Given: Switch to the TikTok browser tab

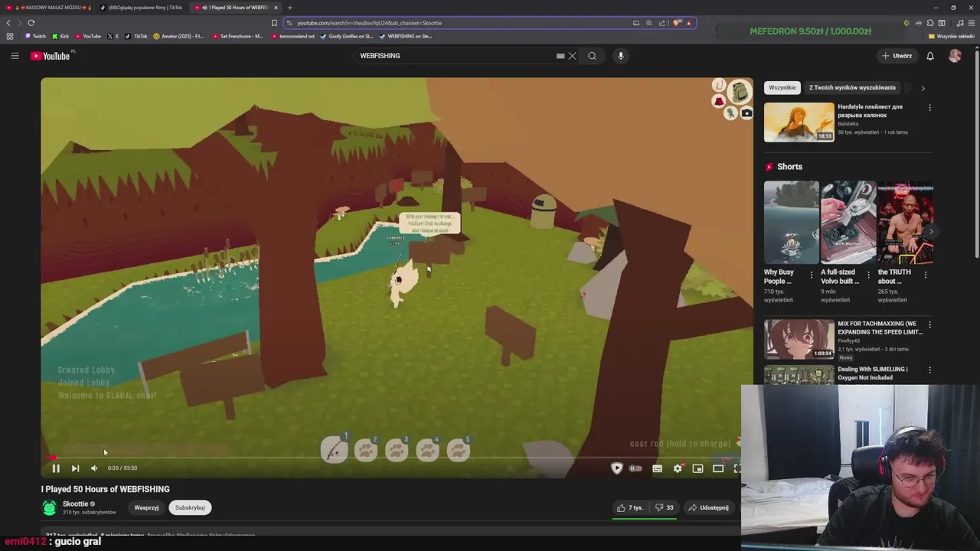Looking at the screenshot, I should (x=143, y=8).
